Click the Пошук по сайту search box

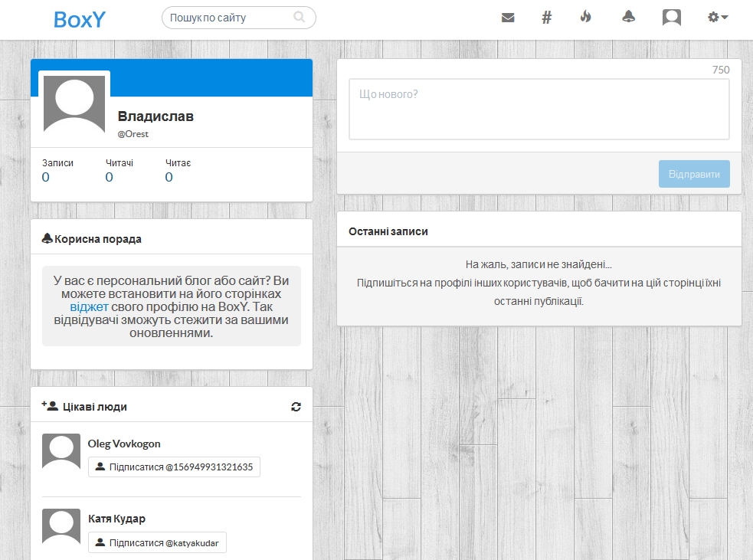[x=230, y=16]
